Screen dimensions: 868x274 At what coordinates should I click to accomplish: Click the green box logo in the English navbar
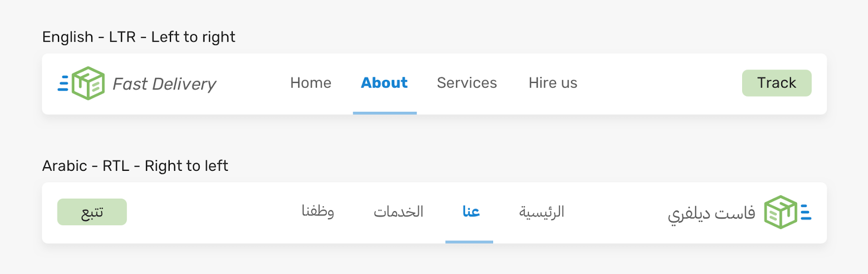click(x=88, y=83)
